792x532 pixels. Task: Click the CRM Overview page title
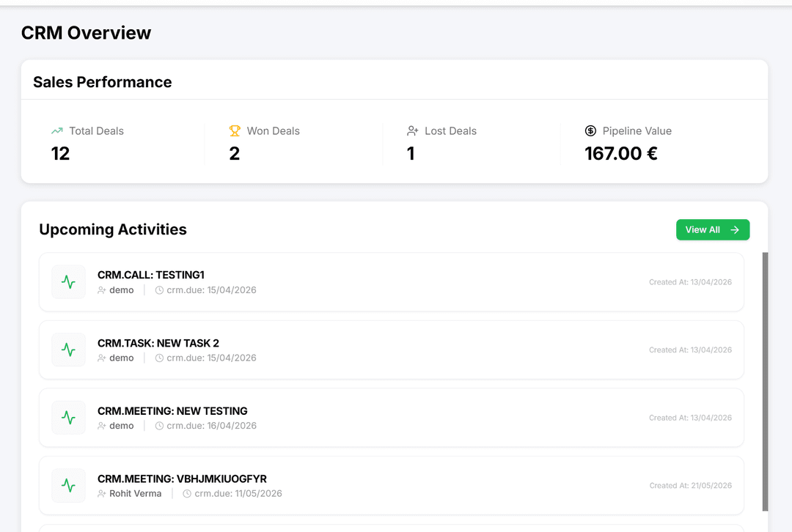(86, 33)
